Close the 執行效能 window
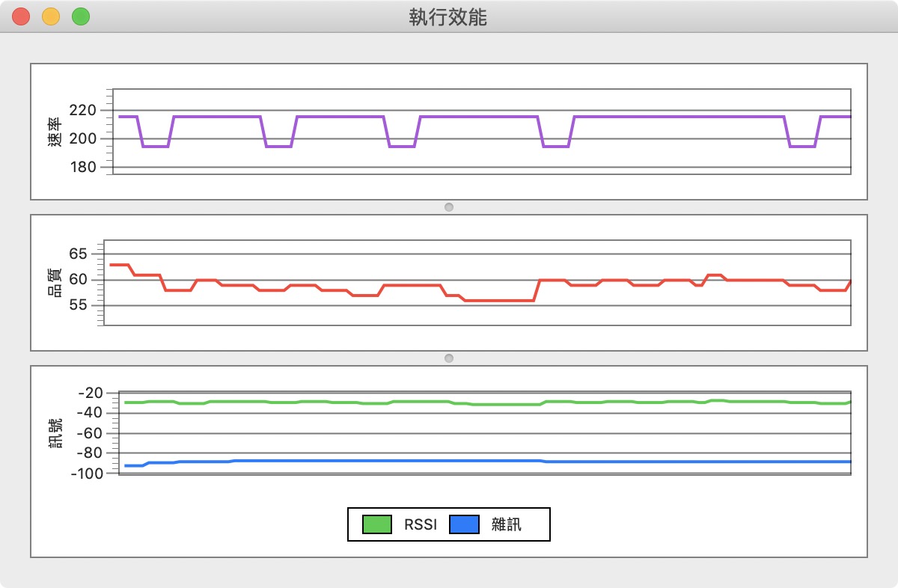Image resolution: width=898 pixels, height=588 pixels. tap(21, 16)
